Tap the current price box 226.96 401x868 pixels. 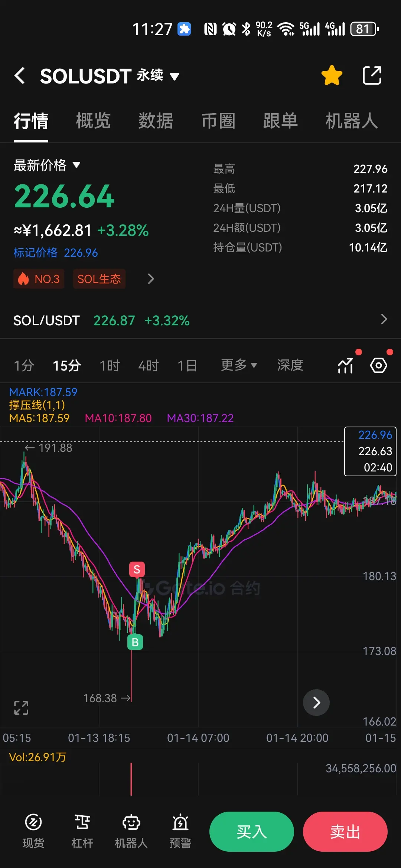pyautogui.click(x=370, y=451)
